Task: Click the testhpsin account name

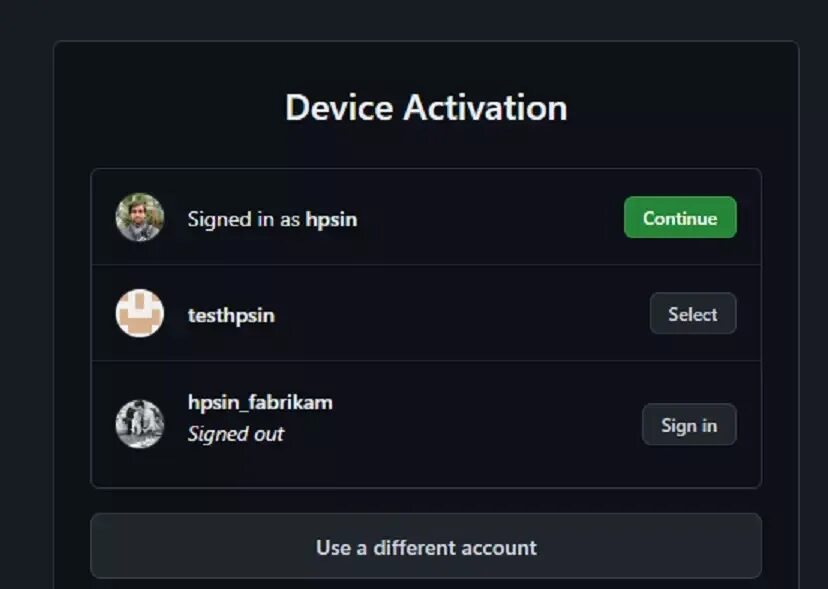Action: (x=231, y=315)
